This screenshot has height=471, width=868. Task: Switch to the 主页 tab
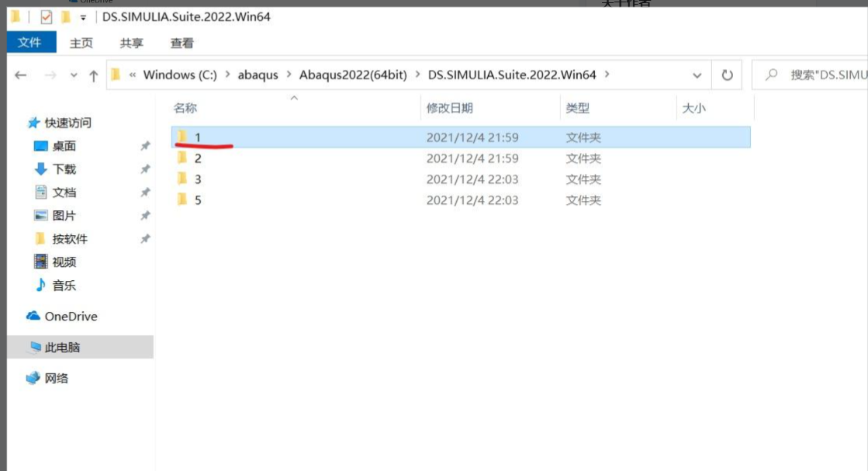tap(81, 43)
